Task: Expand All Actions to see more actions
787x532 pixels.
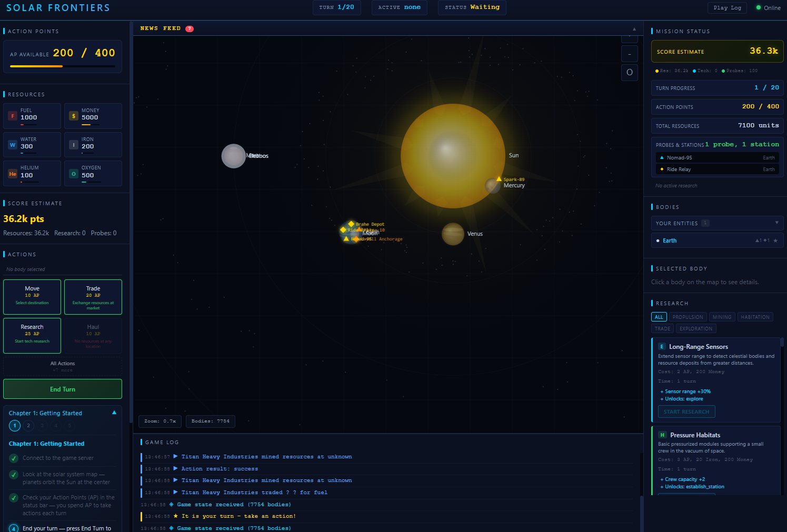Action: click(x=63, y=366)
